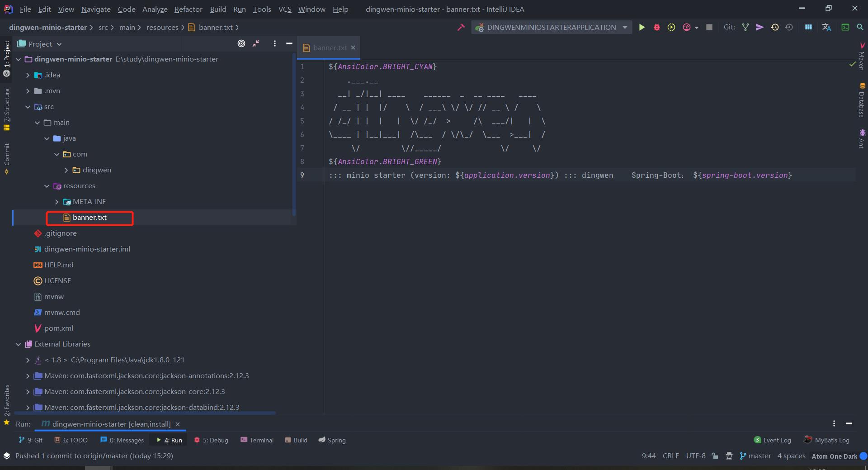Open the Maven side tool window
868x470 pixels.
862,57
